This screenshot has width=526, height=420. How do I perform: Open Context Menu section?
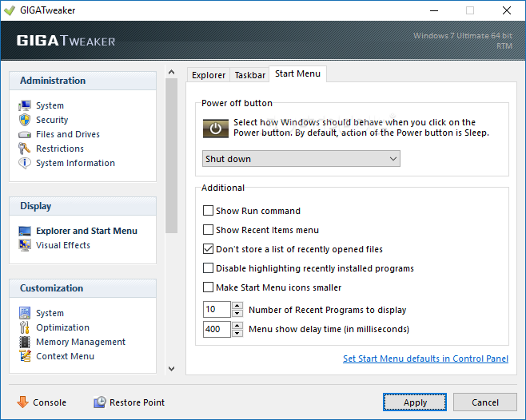[65, 356]
